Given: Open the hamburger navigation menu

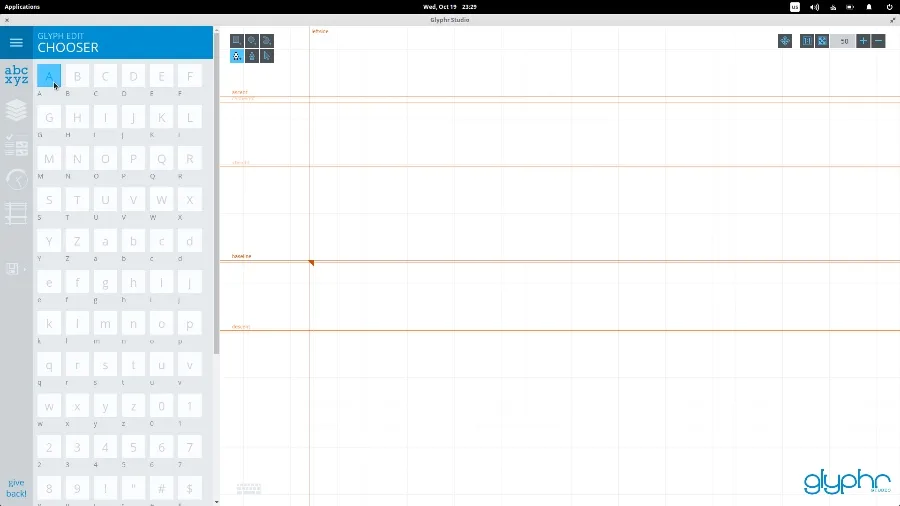Looking at the screenshot, I should pos(16,43).
